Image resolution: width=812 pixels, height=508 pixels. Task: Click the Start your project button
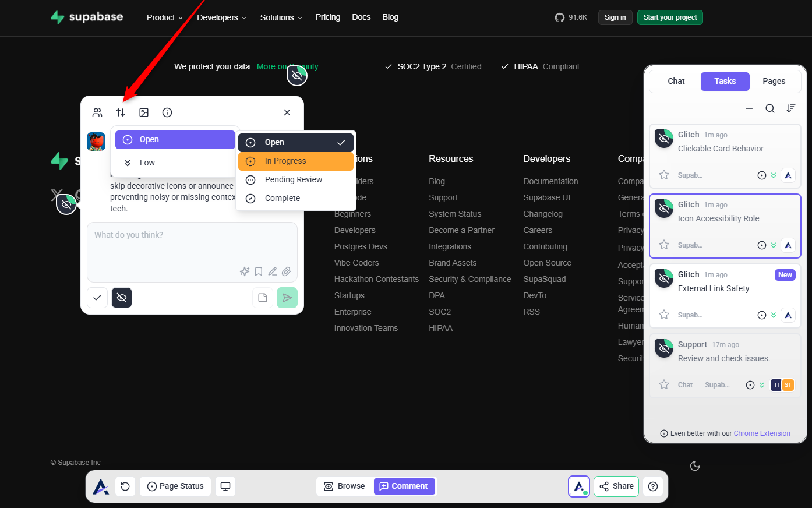(669, 17)
